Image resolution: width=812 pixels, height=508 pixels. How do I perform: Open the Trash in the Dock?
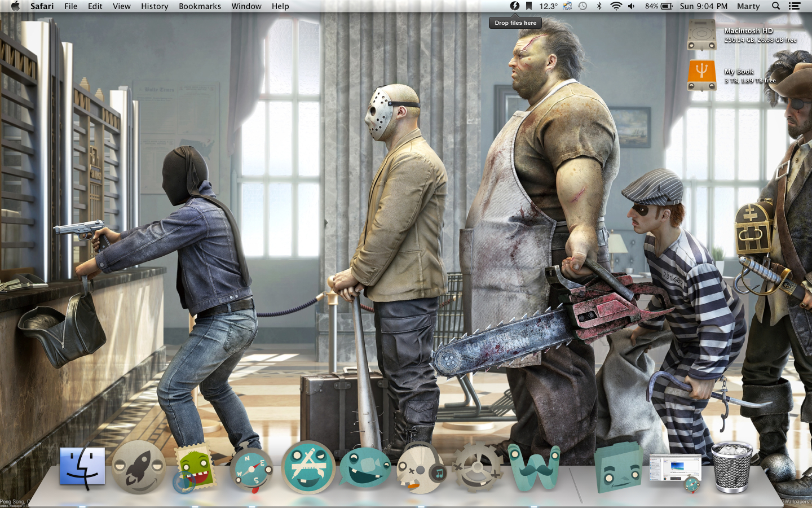(732, 467)
